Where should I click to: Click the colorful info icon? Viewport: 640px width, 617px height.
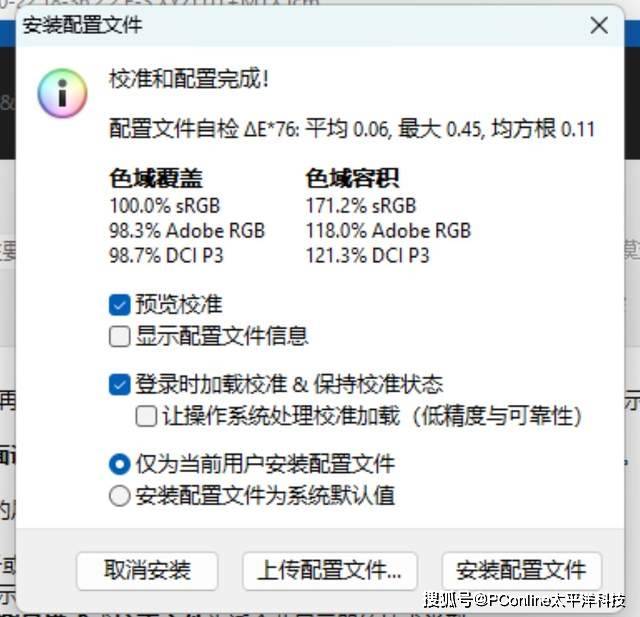coord(62,93)
